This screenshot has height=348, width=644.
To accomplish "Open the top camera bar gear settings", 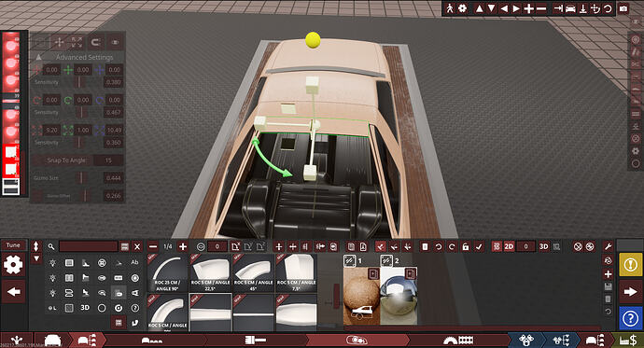I will tap(462, 8).
